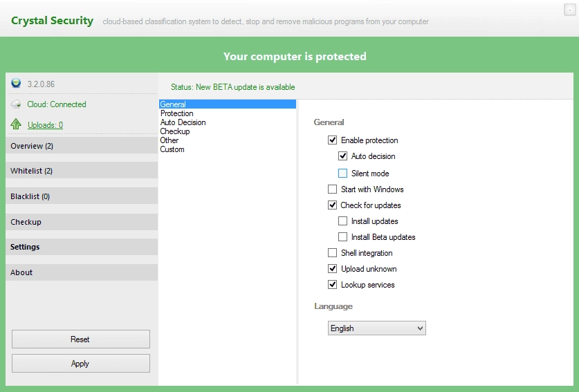Select Checkup in the settings category list

[x=228, y=131]
